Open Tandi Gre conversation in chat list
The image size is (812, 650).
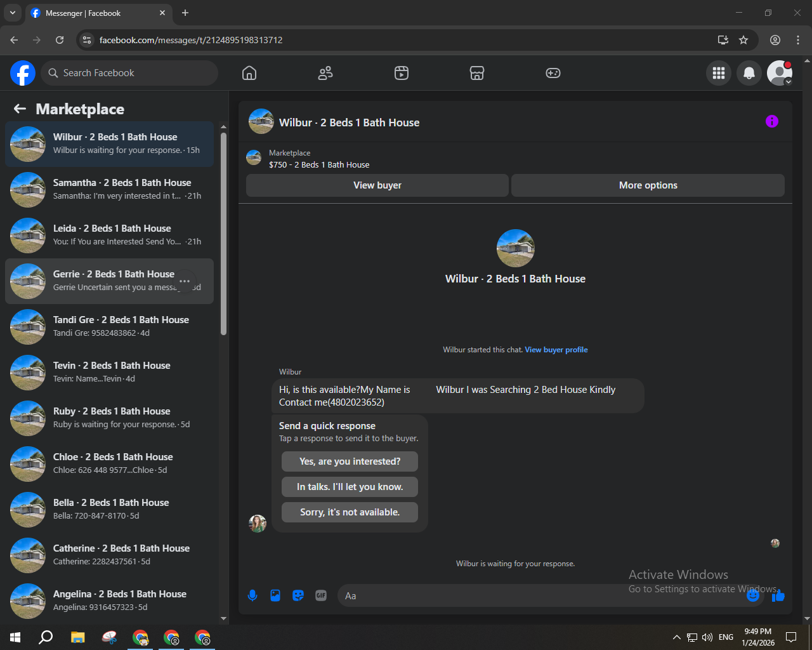(109, 327)
